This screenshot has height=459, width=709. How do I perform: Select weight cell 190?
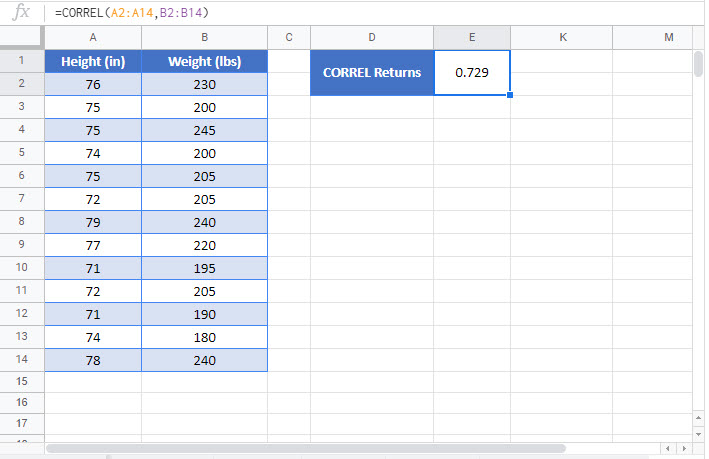(x=204, y=314)
